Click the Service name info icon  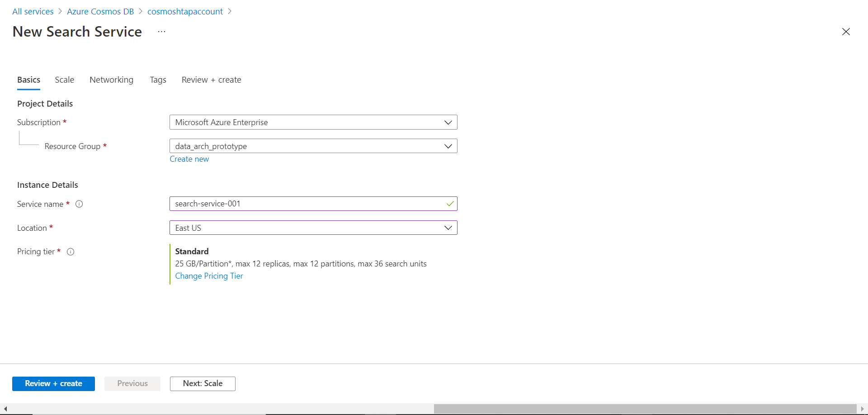coord(79,204)
